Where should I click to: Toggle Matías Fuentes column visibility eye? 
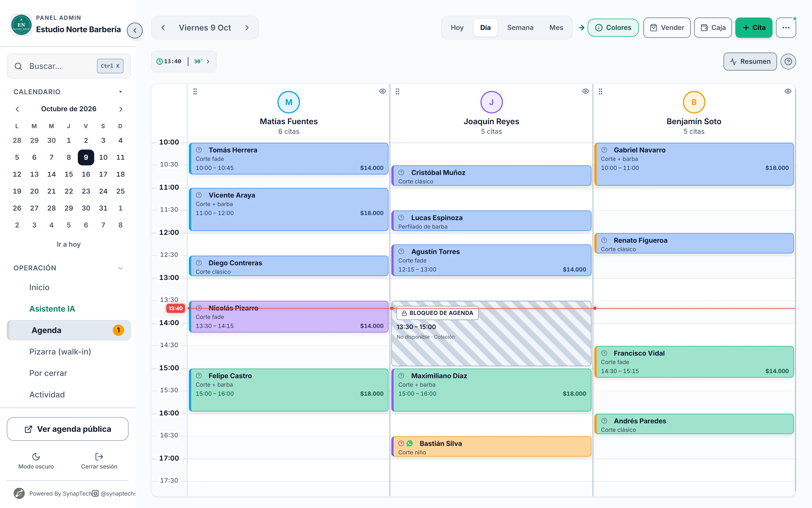(x=382, y=91)
